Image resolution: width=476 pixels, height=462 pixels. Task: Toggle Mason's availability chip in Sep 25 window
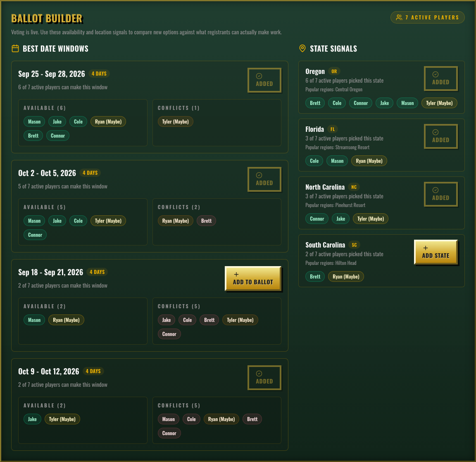pyautogui.click(x=34, y=121)
